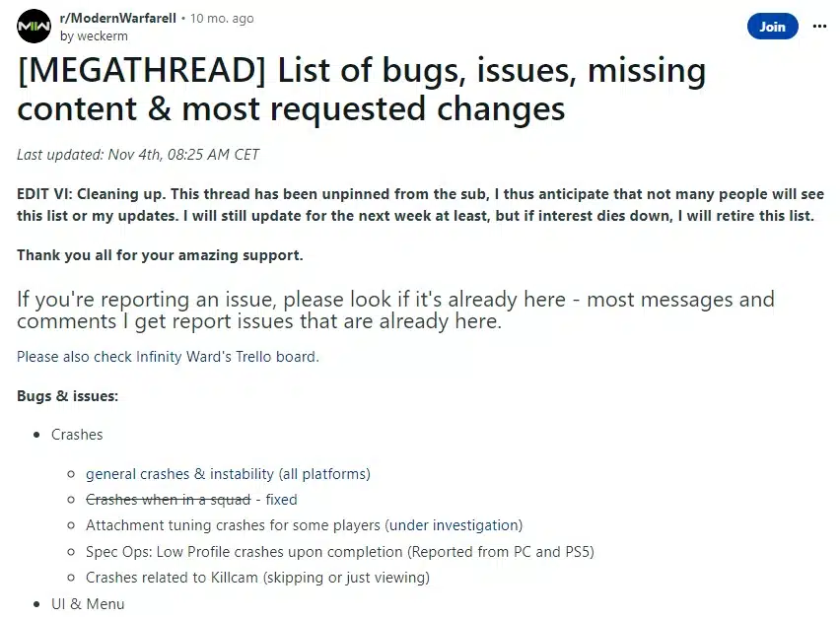Click the Killcam crashes list entry
Screen dimensions: 840x619
tap(257, 577)
